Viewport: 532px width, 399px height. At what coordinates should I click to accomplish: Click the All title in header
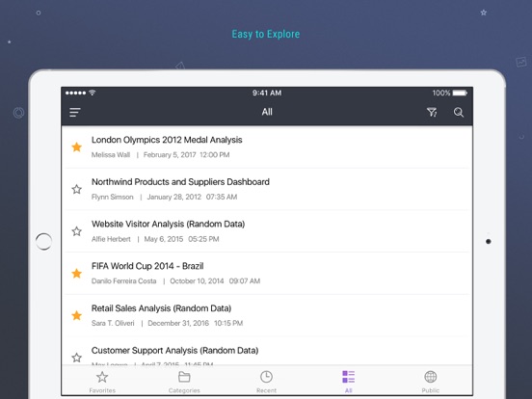click(x=267, y=112)
